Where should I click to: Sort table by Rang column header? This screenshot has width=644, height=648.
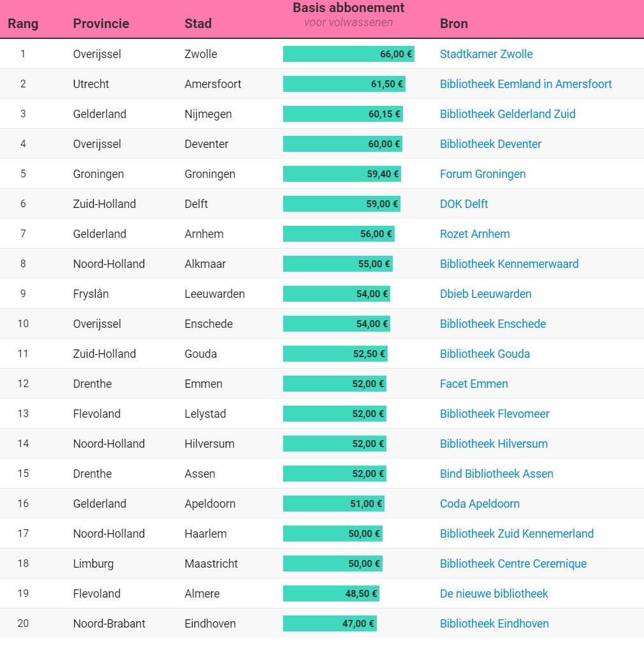tap(23, 24)
